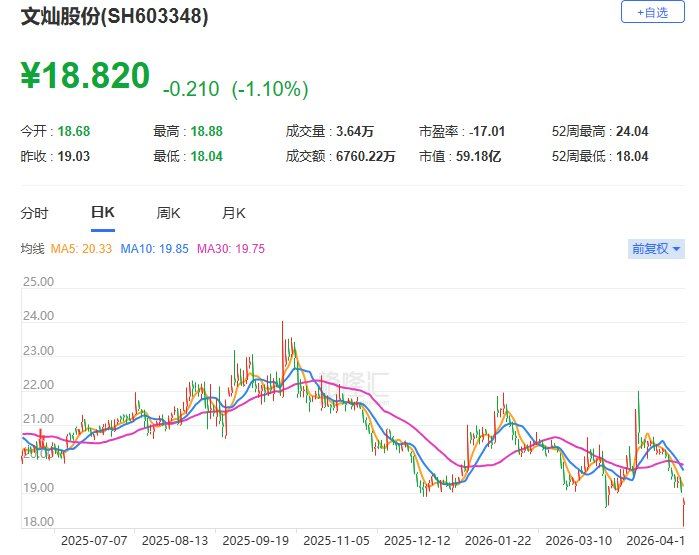Image resolution: width=699 pixels, height=555 pixels.
Task: Click the -1.10% change percentage
Action: [x=270, y=89]
